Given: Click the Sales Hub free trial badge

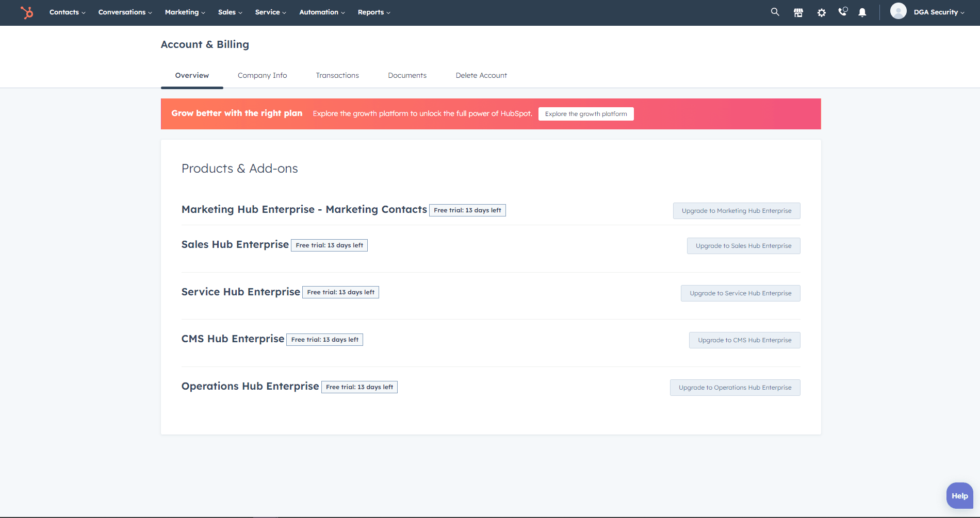Looking at the screenshot, I should click(x=329, y=245).
